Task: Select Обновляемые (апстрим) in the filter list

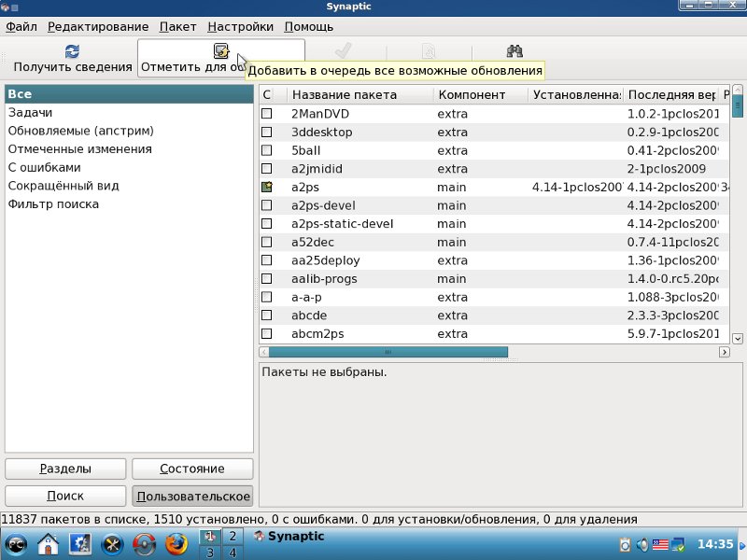Action: (x=81, y=131)
